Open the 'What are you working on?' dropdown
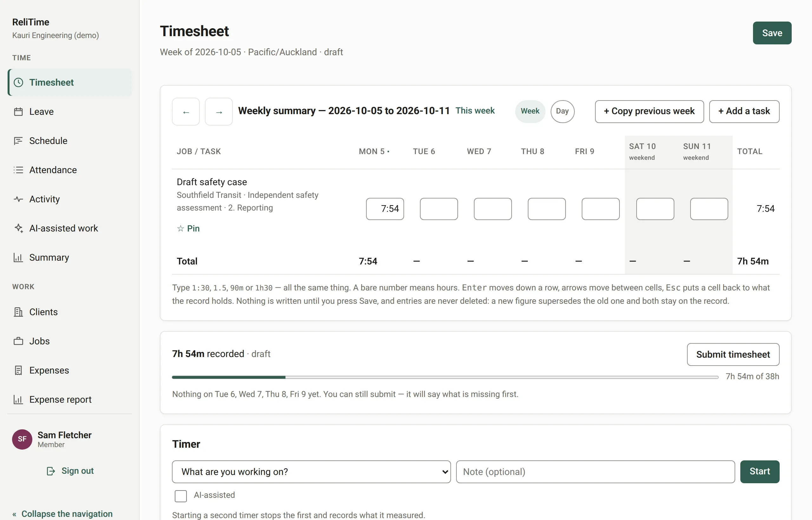Viewport: 812px width, 520px height. pos(311,472)
